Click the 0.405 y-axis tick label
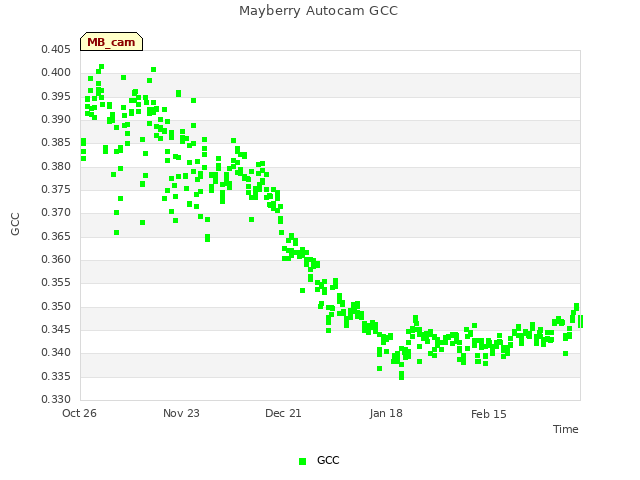Viewport: 640px width, 480px height. click(56, 50)
